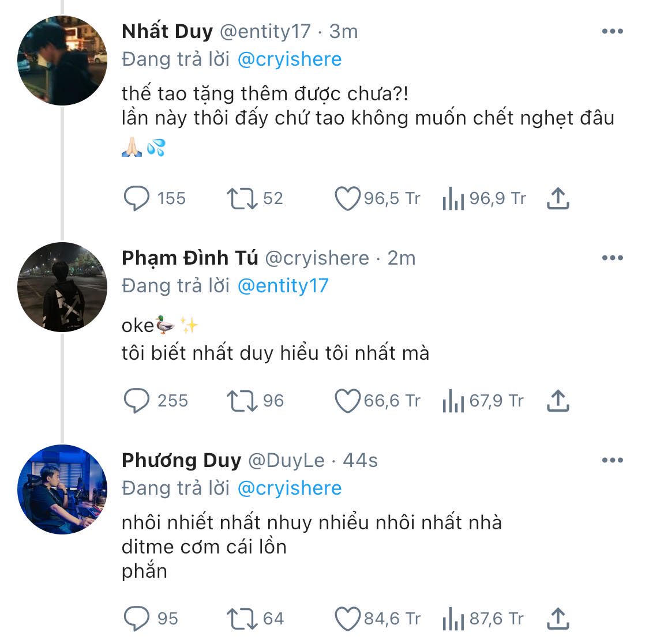Open more options on Phạm Đình Tú's tweet
The image size is (649, 644).
613,258
